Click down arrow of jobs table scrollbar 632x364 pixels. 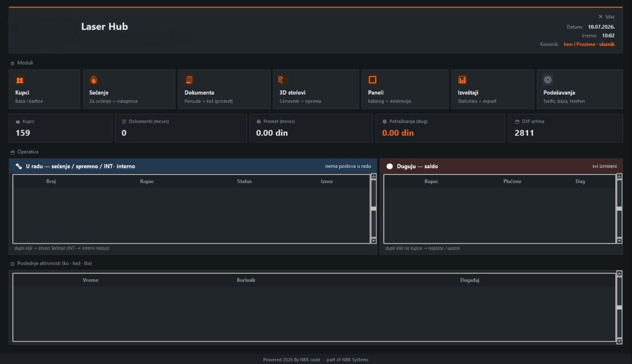pos(374,241)
